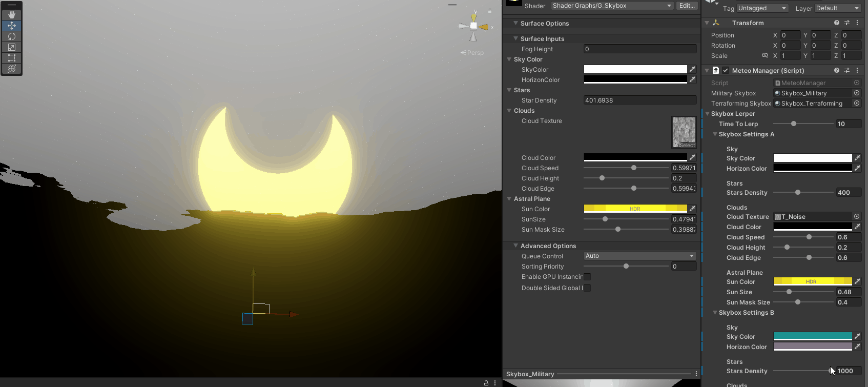
Task: Click the object picker for Military Skybox
Action: pyautogui.click(x=856, y=93)
